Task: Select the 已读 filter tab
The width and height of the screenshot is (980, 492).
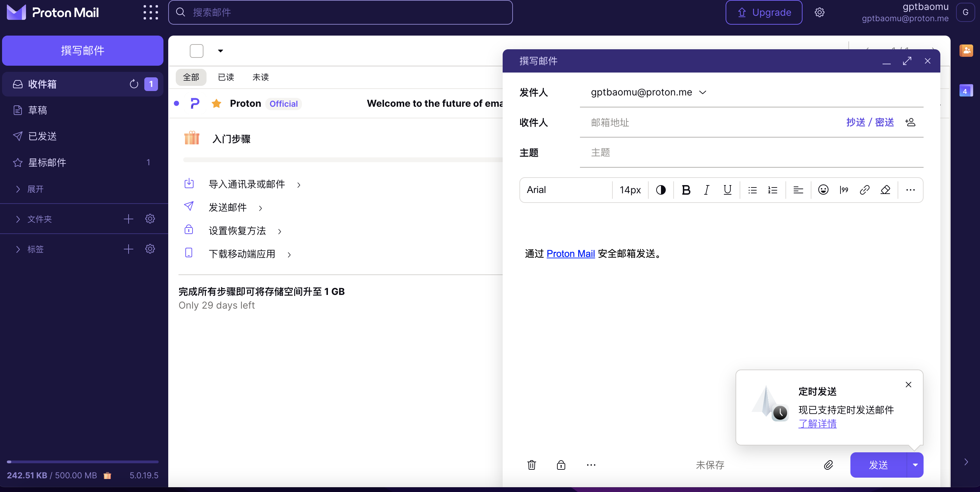Action: point(226,77)
